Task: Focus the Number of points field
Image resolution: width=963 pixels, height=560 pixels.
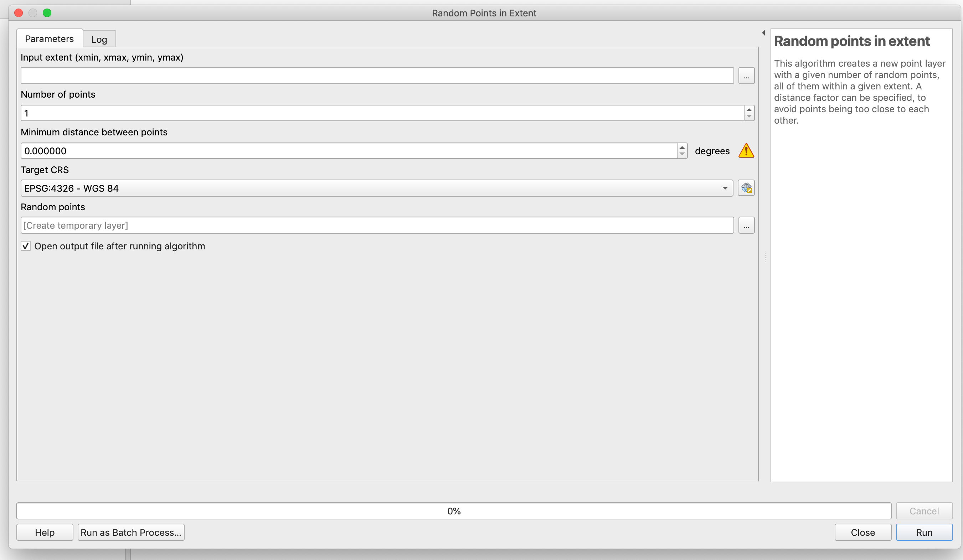Action: [382, 113]
